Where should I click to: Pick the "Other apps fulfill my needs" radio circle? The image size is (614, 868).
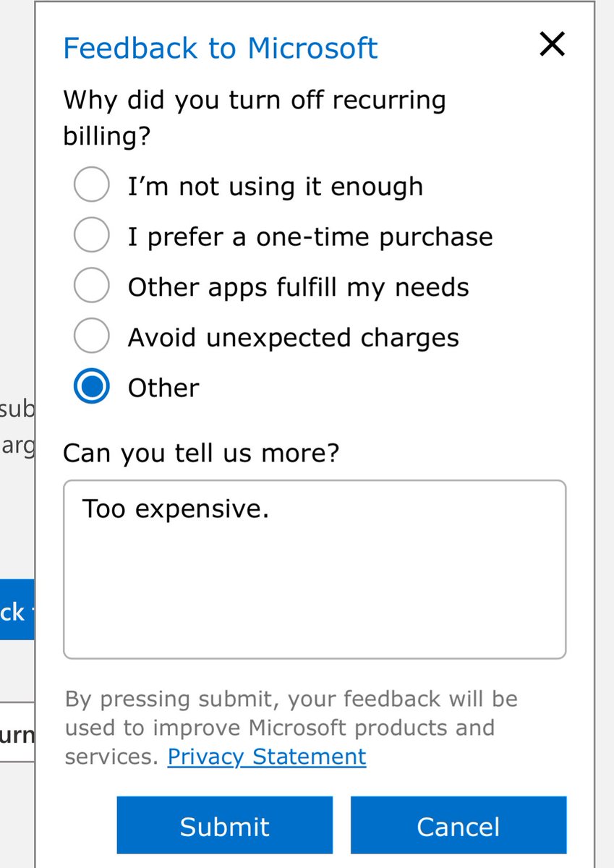[92, 286]
